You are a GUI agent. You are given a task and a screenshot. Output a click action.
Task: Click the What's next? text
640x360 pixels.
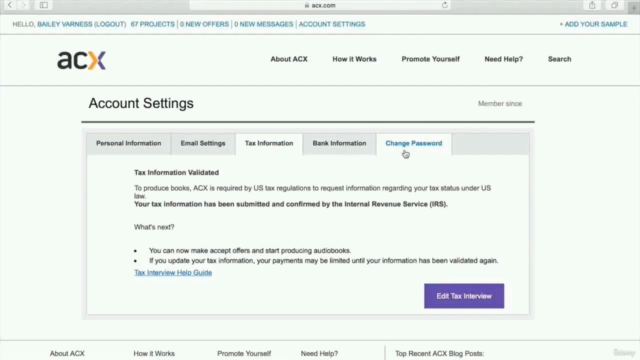(x=154, y=227)
